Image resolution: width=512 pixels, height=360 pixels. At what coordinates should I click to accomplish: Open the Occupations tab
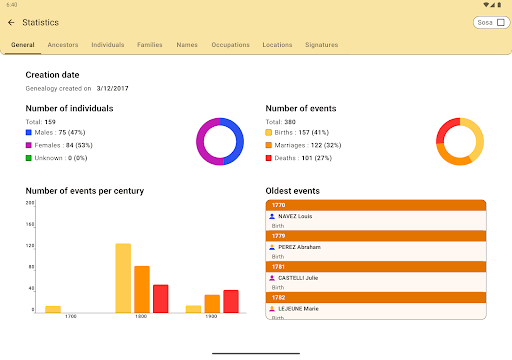click(230, 45)
